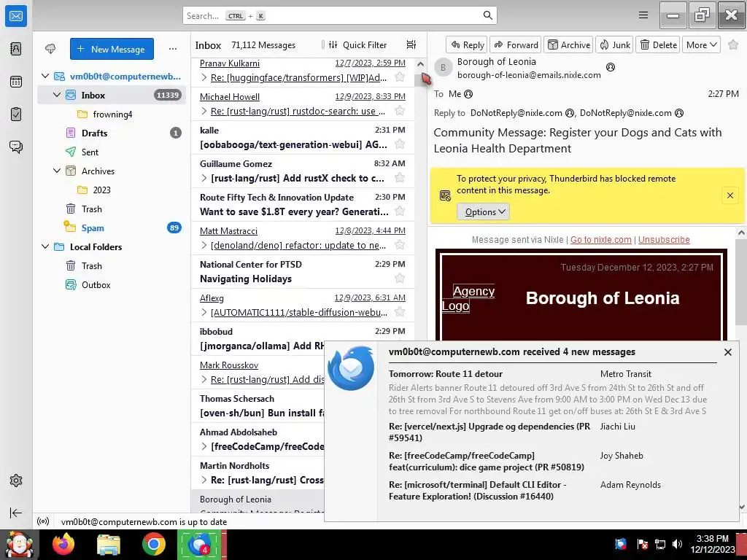747x560 pixels.
Task: Archive the current email
Action: point(568,44)
